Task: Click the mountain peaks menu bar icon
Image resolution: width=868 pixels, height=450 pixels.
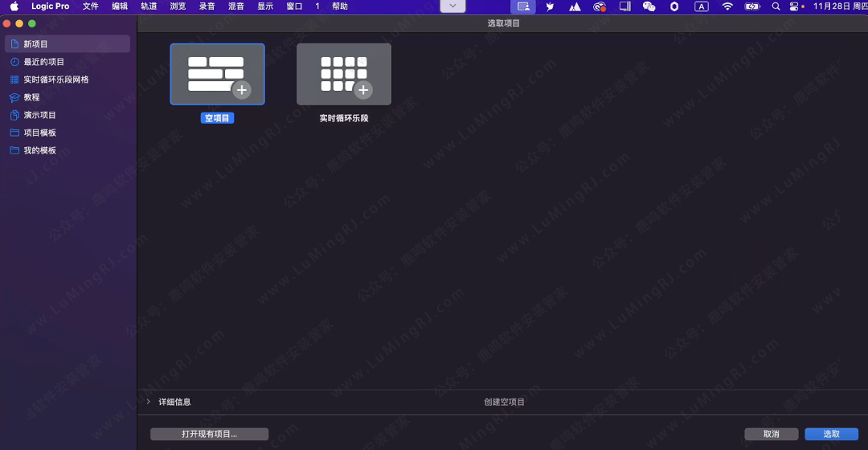Action: pos(575,6)
